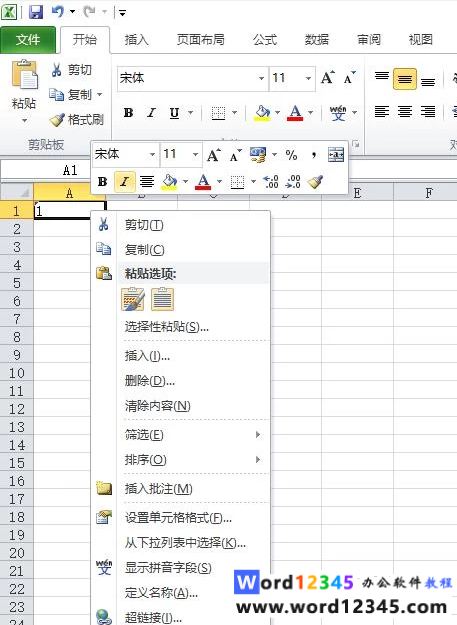The image size is (457, 625).
Task: Toggle the highlighted middle align button in ribbon
Action: coord(405,79)
